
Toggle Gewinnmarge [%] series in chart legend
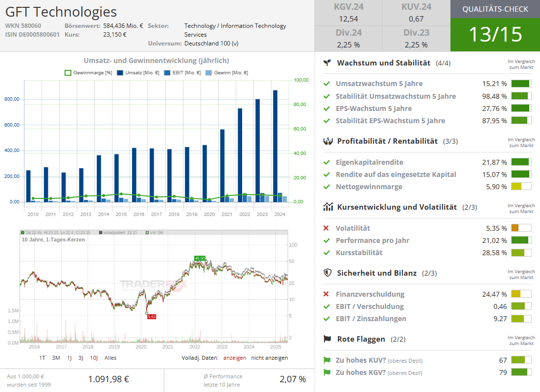point(89,73)
